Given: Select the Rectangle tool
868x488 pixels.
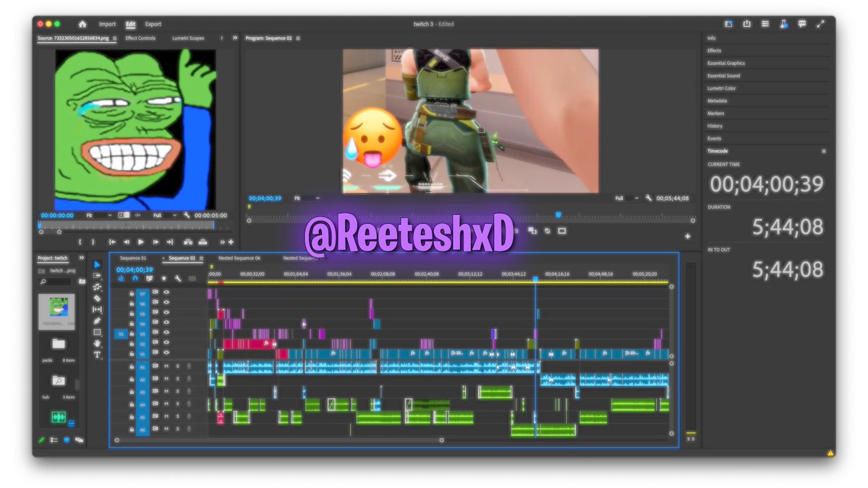Looking at the screenshot, I should pos(98,332).
